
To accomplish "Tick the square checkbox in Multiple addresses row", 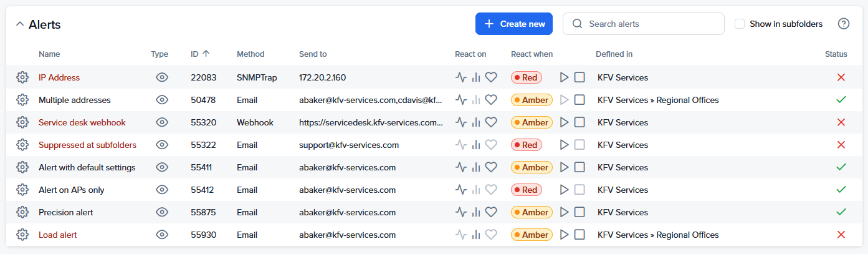I will [x=579, y=100].
